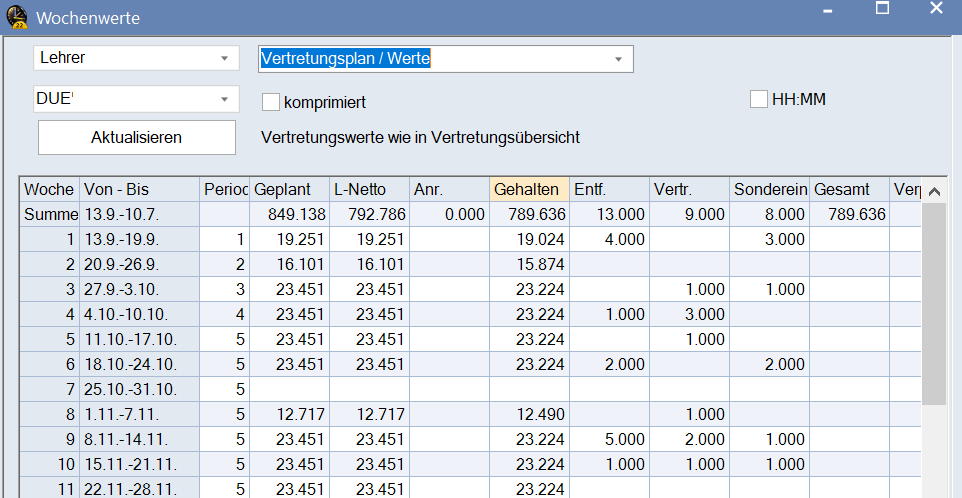Click the Gehalten column header
This screenshot has height=498, width=962.
[x=530, y=190]
